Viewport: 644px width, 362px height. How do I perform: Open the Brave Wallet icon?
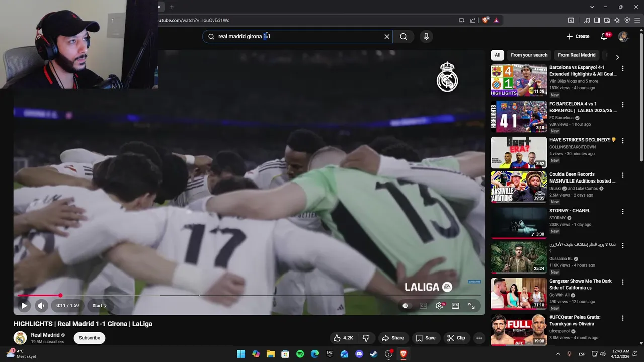(x=607, y=20)
